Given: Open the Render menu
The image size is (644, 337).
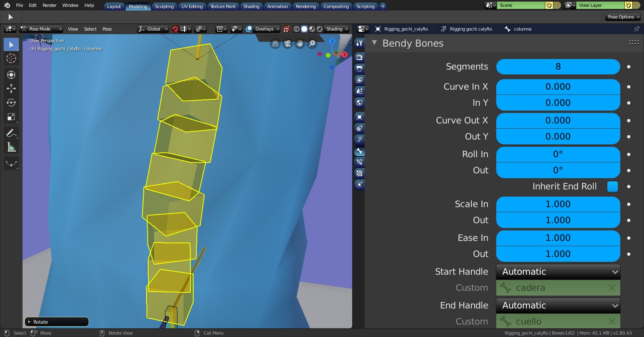Looking at the screenshot, I should (x=50, y=5).
